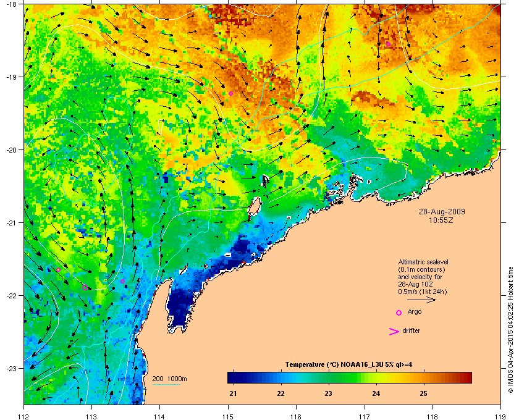Image resolution: width=519 pixels, height=420 pixels.
Task: Click the longitude axis label 113
Action: click(x=91, y=417)
